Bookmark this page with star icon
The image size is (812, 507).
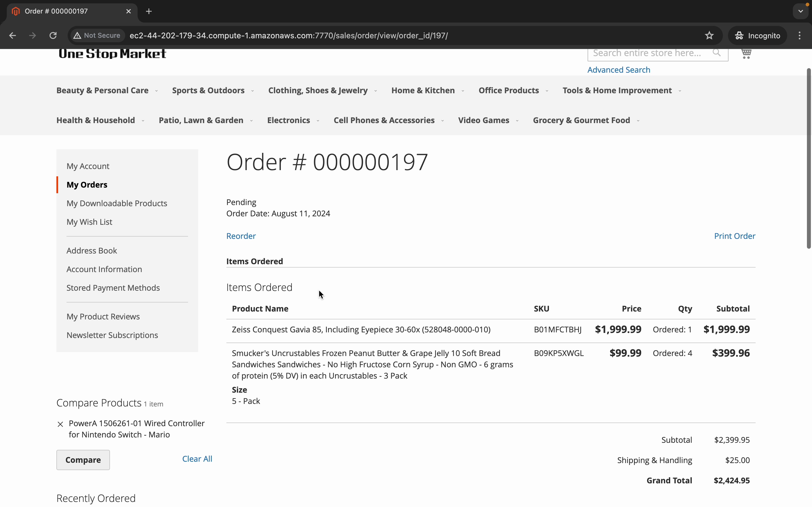(x=709, y=35)
